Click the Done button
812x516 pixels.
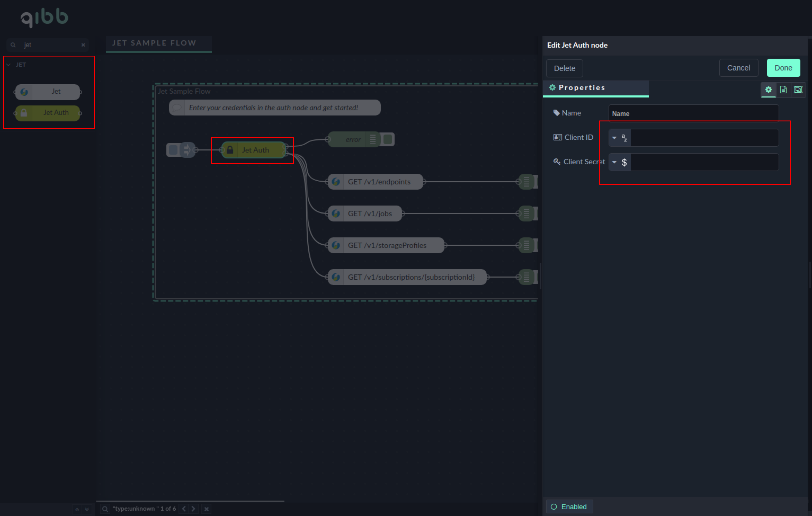pos(783,68)
